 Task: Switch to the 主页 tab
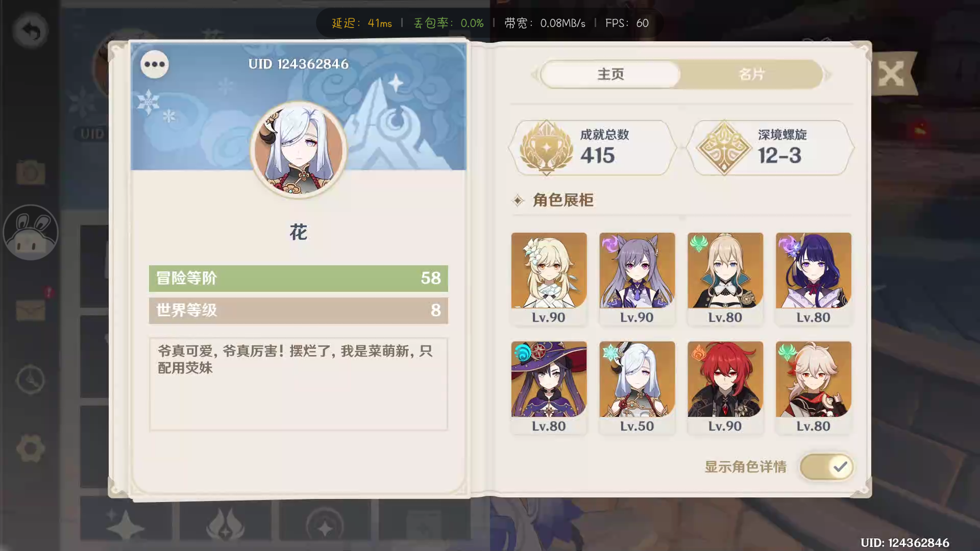pos(610,74)
